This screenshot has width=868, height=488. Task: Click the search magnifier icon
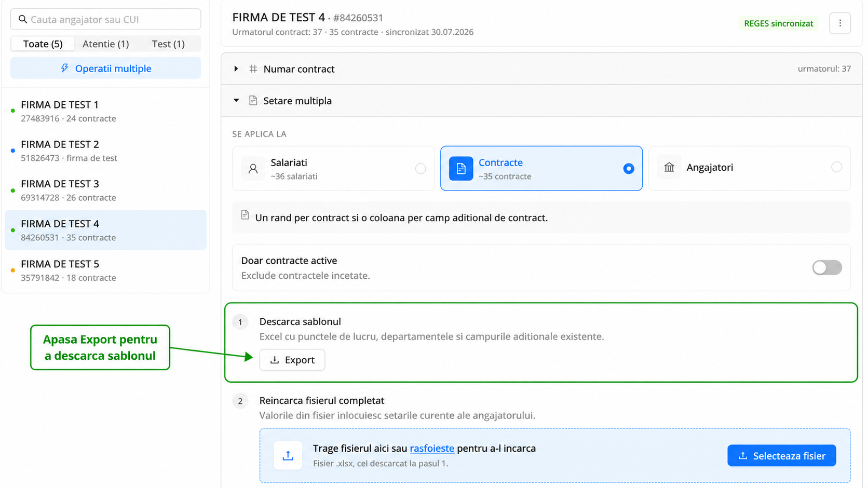click(x=22, y=19)
